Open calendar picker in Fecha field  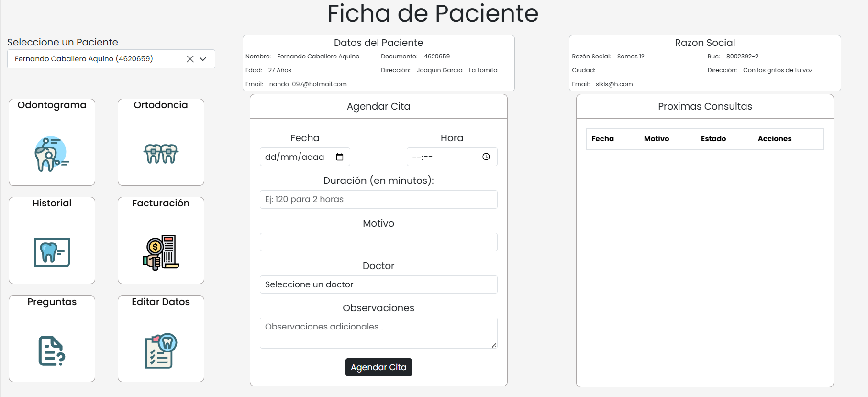[340, 157]
